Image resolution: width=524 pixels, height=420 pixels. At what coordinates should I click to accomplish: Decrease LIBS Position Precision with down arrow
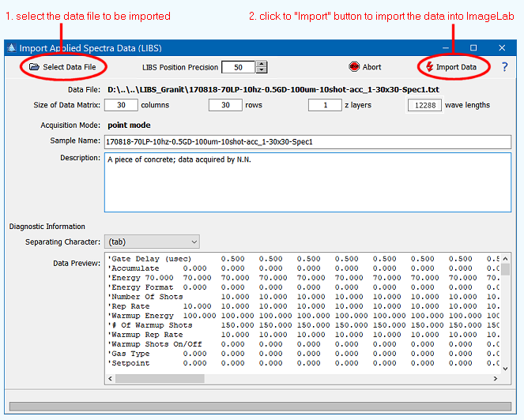[x=262, y=70]
